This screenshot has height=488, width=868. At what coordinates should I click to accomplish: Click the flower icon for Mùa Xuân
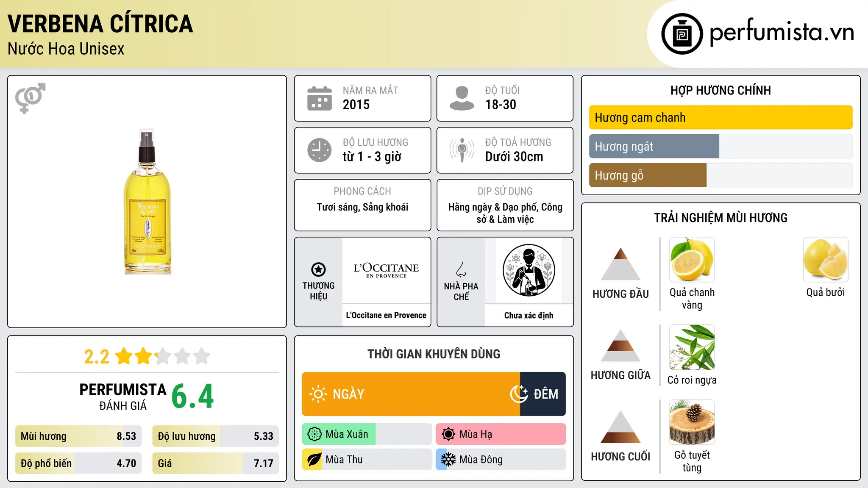pyautogui.click(x=314, y=434)
